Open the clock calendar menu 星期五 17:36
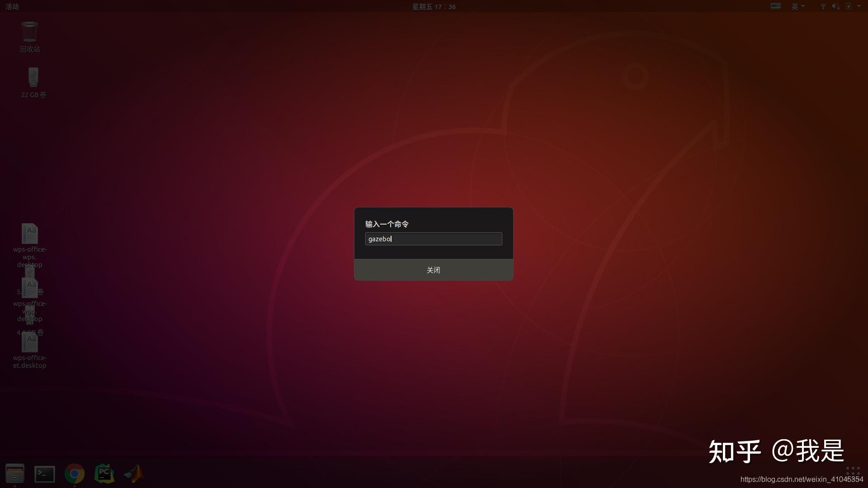 434,6
